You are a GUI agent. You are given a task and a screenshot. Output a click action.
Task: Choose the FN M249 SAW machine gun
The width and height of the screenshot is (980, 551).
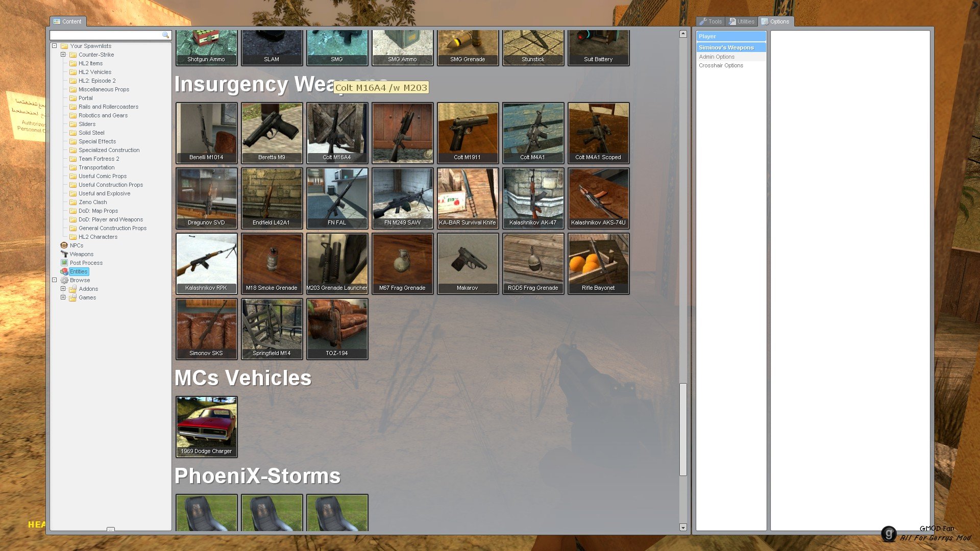(402, 198)
